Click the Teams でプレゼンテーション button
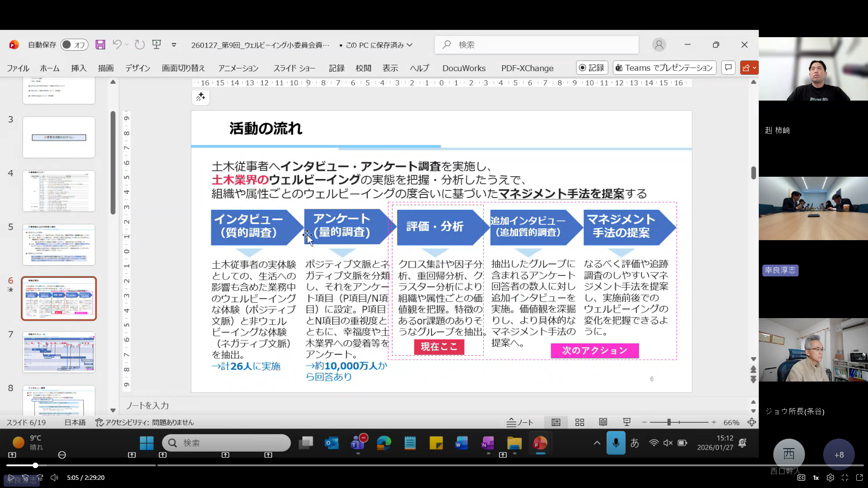 click(664, 68)
